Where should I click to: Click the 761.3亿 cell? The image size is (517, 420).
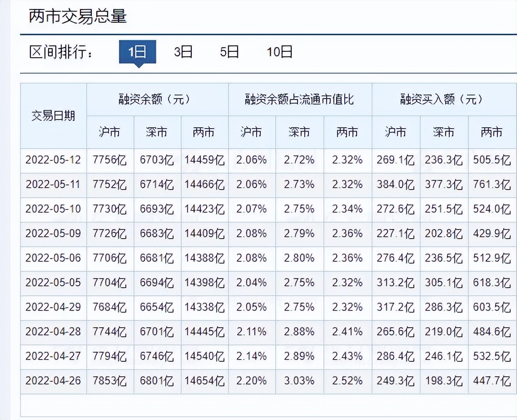pos(492,185)
